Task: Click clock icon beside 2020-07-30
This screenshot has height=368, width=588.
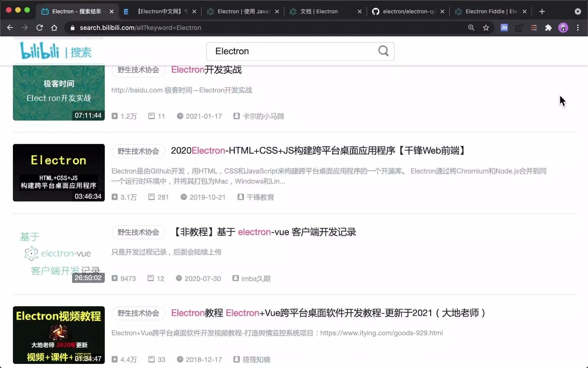Action: pos(179,278)
